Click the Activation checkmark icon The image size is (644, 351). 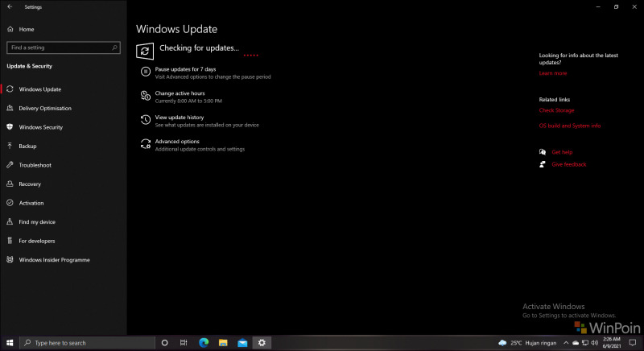coord(10,203)
